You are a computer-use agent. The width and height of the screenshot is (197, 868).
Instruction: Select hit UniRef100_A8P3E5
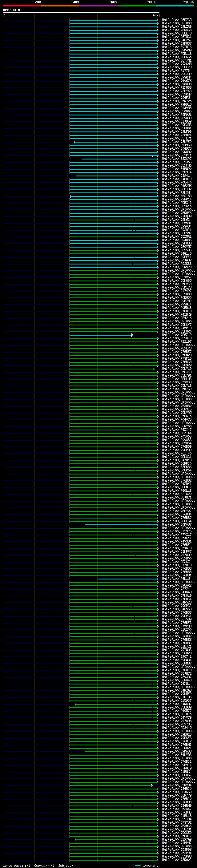click(176, 410)
